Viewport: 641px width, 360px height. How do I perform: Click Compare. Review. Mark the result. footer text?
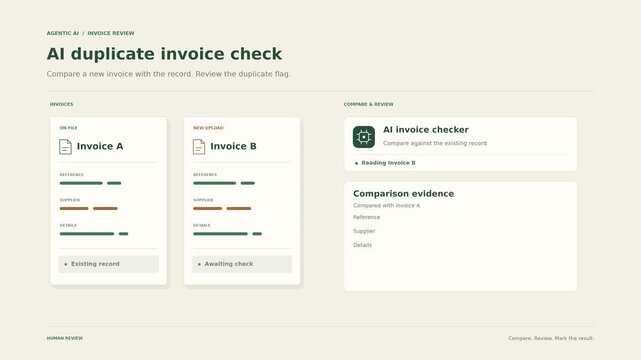point(551,338)
